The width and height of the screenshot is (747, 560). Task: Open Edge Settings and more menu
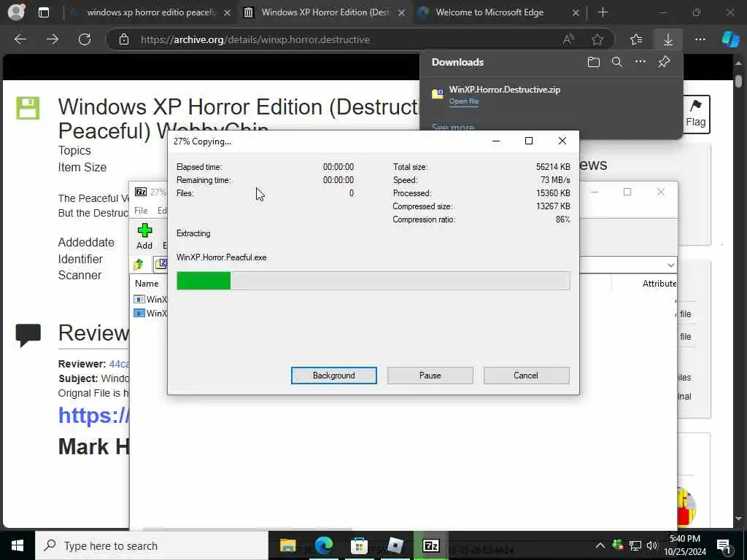[x=700, y=39]
